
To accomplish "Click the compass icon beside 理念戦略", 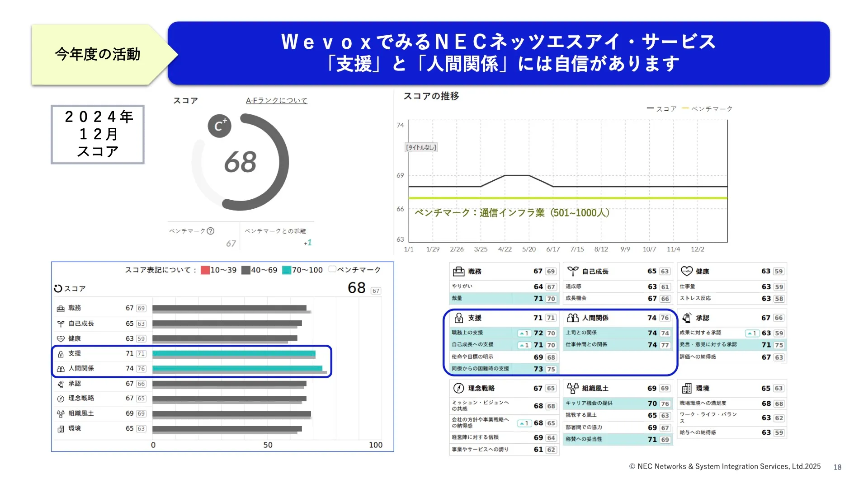I will [458, 388].
